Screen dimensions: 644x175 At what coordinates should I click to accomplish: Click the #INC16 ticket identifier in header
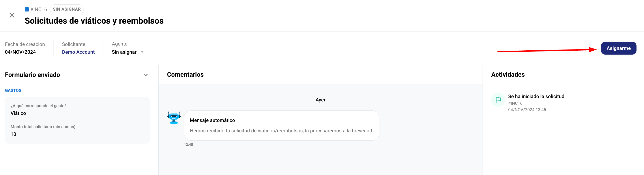[39, 9]
